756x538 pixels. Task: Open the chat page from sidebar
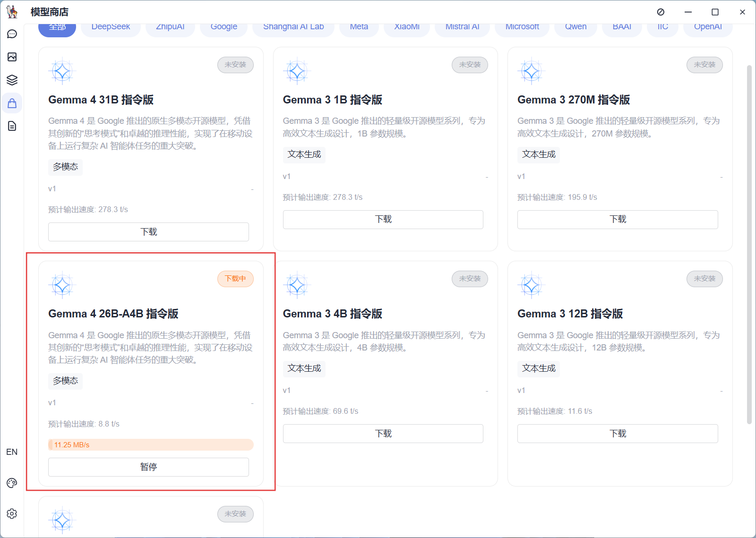12,34
